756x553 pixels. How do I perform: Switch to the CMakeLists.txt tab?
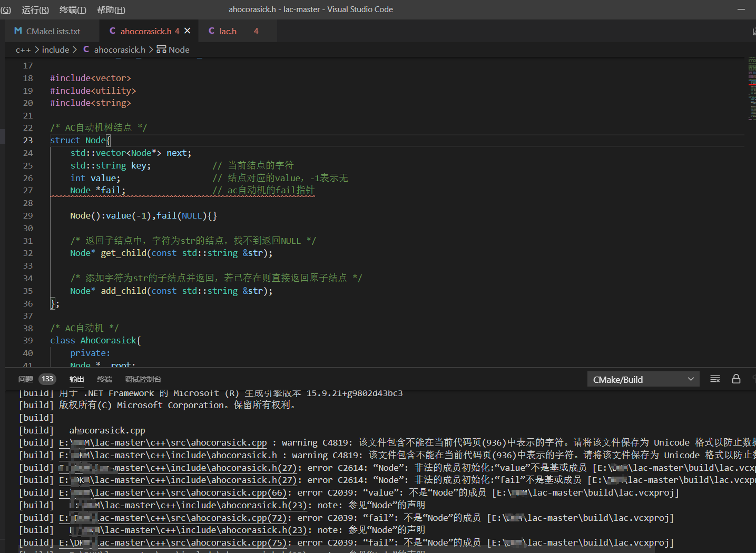coord(53,31)
